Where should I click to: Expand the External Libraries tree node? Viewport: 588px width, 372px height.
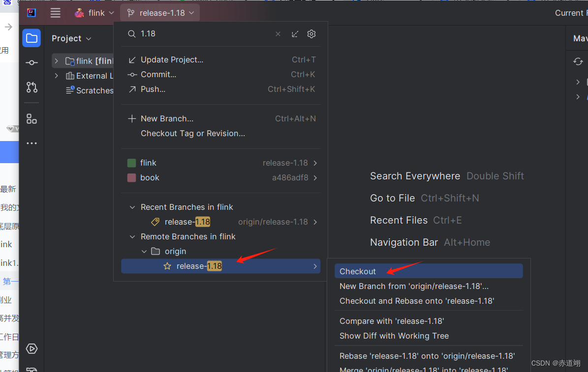click(56, 76)
